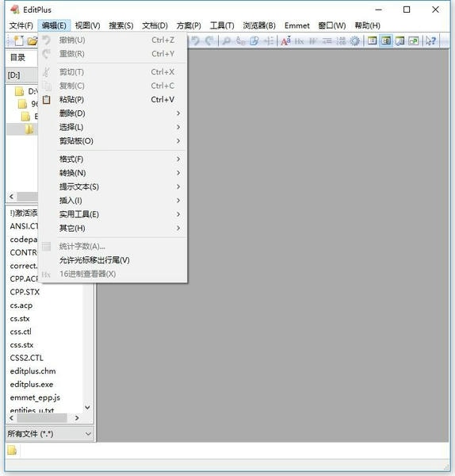This screenshot has width=455, height=476.
Task: Click the output window toolbar icon
Action: (x=400, y=40)
